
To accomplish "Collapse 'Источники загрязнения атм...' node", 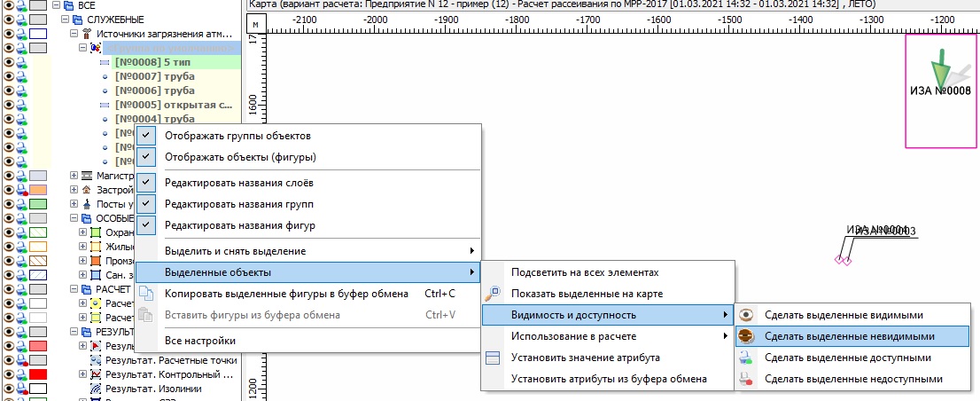I will click(74, 34).
